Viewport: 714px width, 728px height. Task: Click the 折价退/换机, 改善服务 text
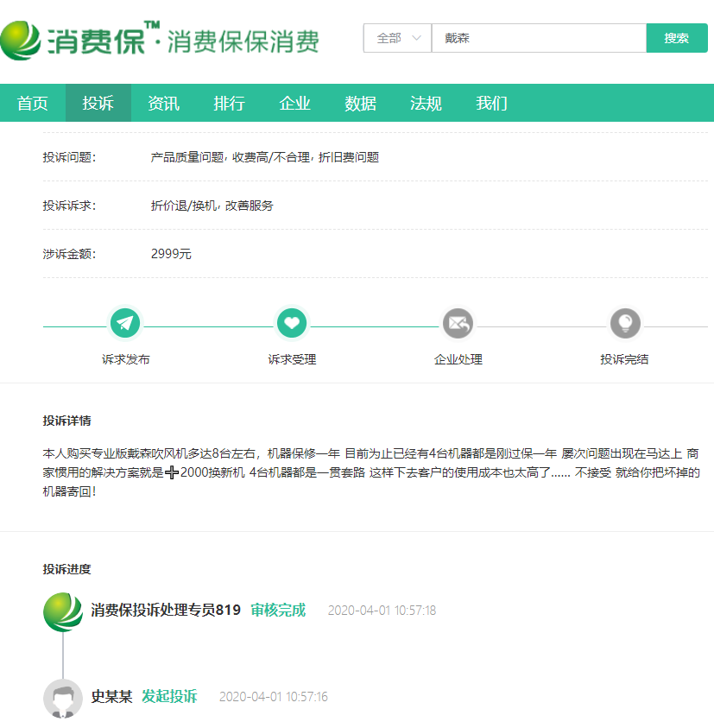coord(212,206)
